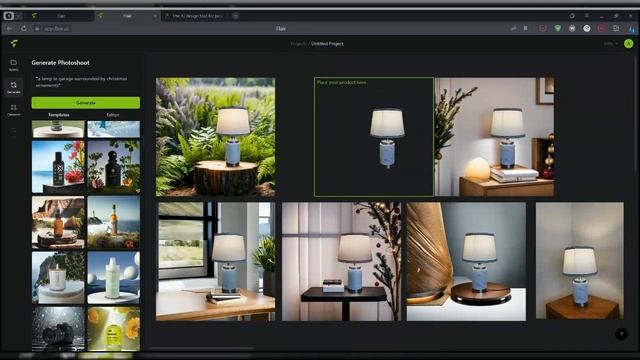Choose camera with sparkles dark template

tap(58, 329)
